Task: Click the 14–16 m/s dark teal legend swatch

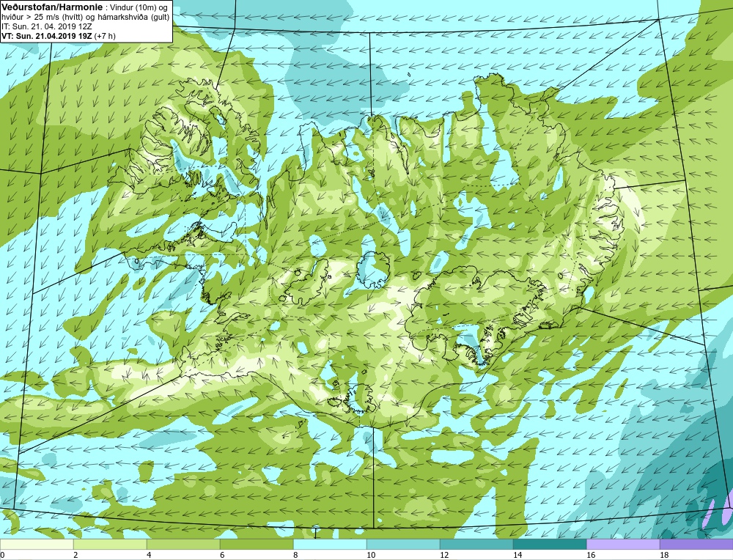Action: (550, 545)
